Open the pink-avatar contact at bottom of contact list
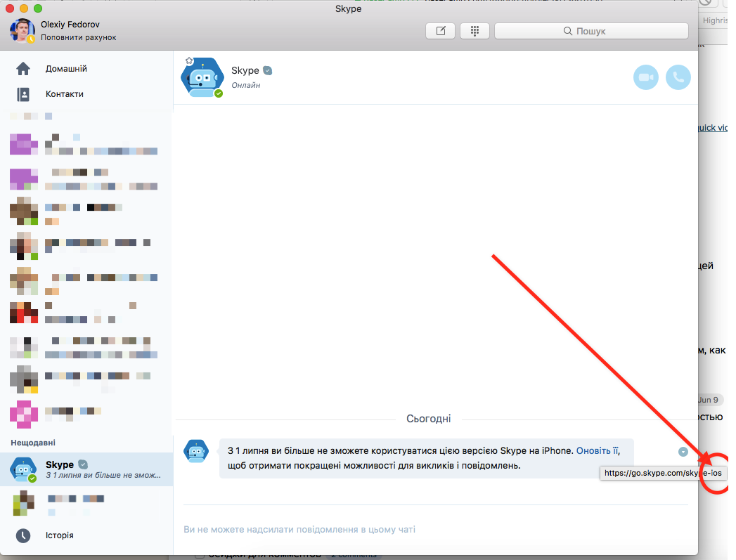The height and width of the screenshot is (560, 736). tap(87, 414)
